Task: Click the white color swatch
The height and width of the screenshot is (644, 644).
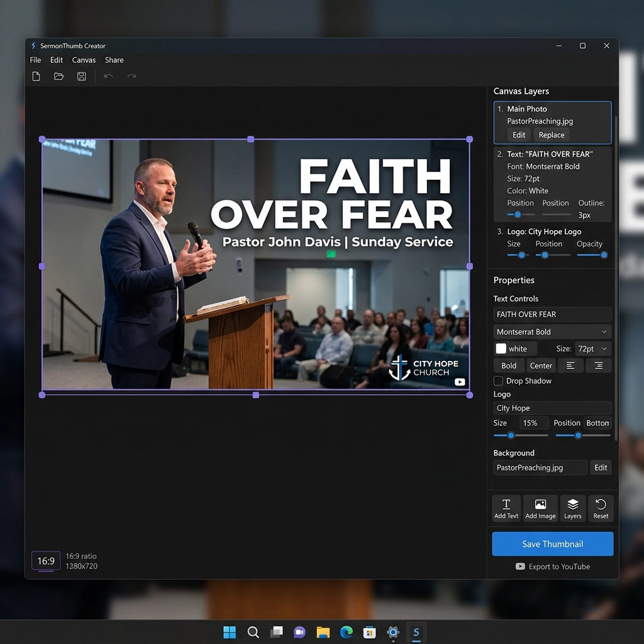Action: (x=501, y=348)
